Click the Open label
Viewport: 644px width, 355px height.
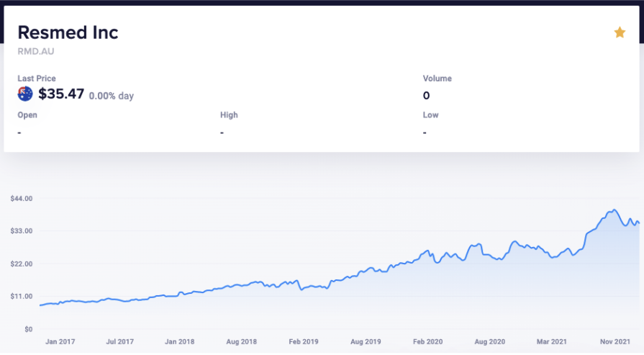point(27,115)
